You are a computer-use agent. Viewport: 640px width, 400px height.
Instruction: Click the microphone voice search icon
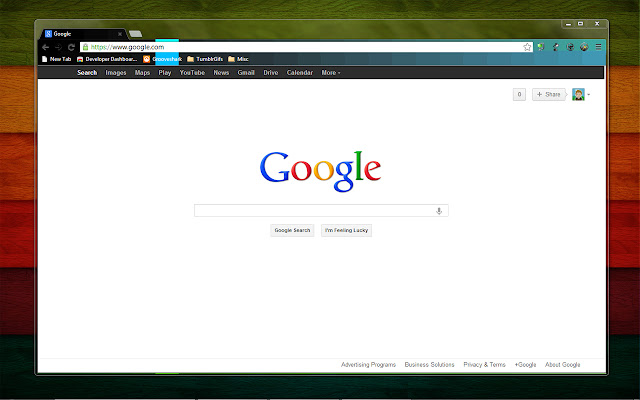[x=439, y=211]
